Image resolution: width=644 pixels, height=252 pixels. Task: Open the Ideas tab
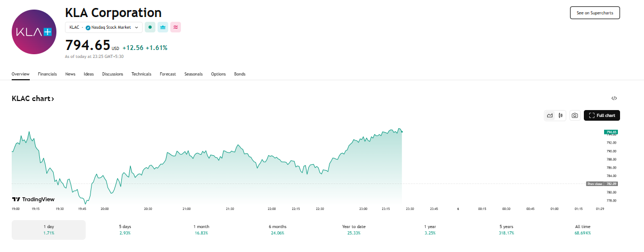click(89, 74)
